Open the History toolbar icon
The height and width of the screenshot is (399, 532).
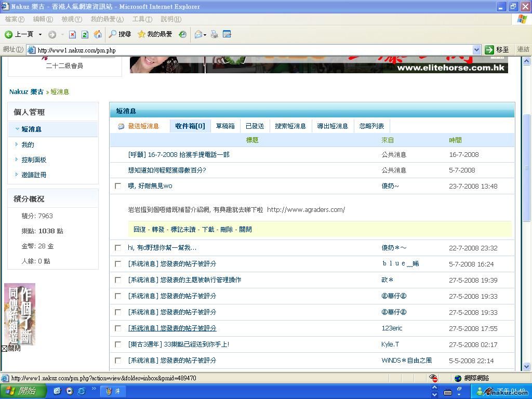182,34
